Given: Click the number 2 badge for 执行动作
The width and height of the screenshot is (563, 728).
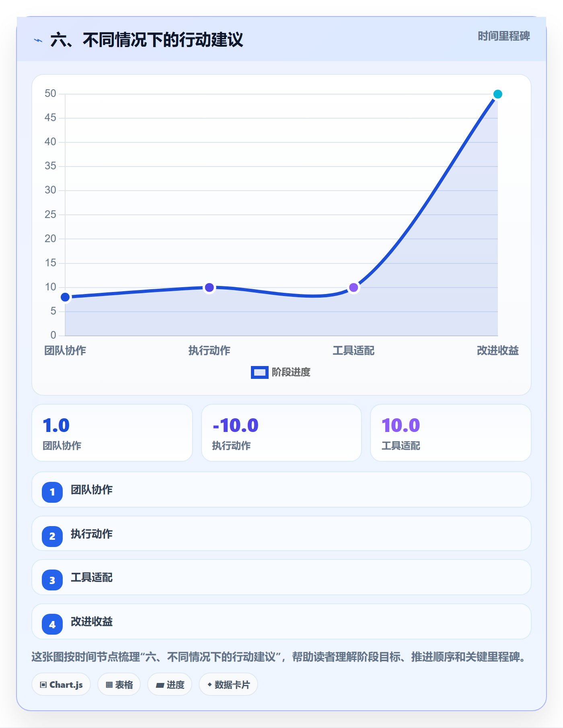Looking at the screenshot, I should click(x=52, y=536).
